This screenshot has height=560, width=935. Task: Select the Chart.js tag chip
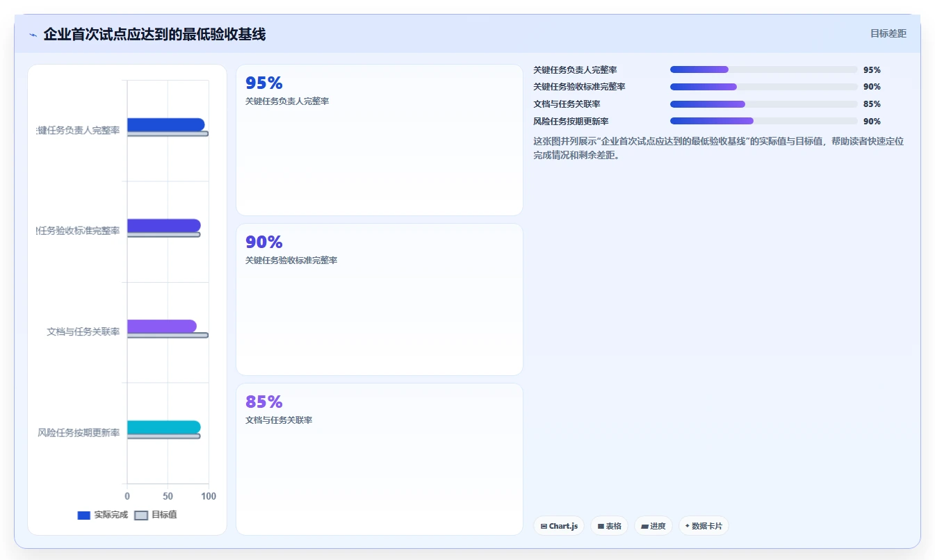560,526
